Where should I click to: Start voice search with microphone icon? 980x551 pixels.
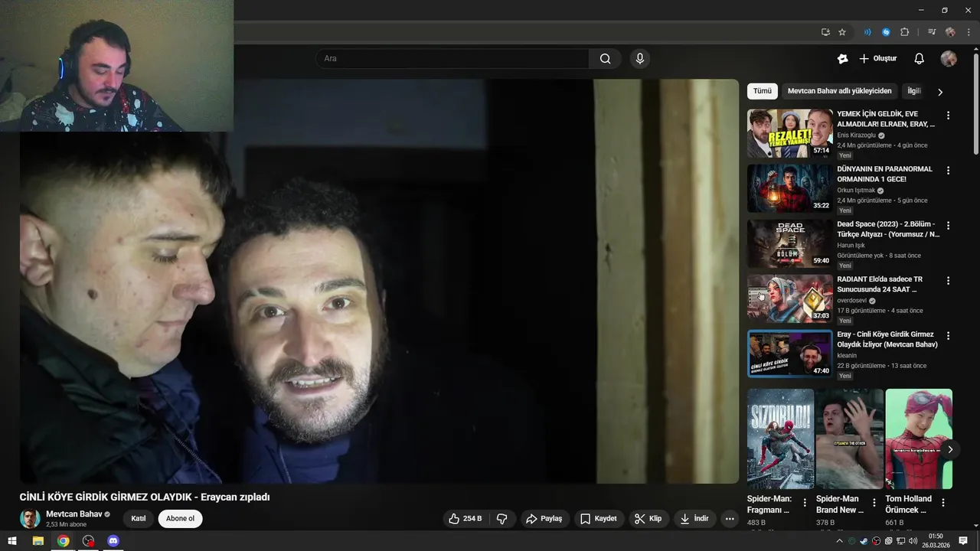tap(640, 59)
